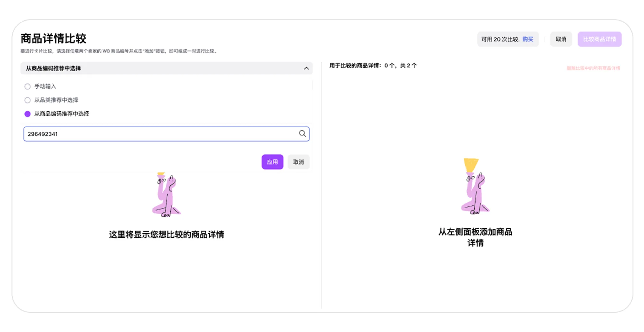Collapse the 从商品编码推荐中选择 section chevron
644x332 pixels.
[306, 68]
